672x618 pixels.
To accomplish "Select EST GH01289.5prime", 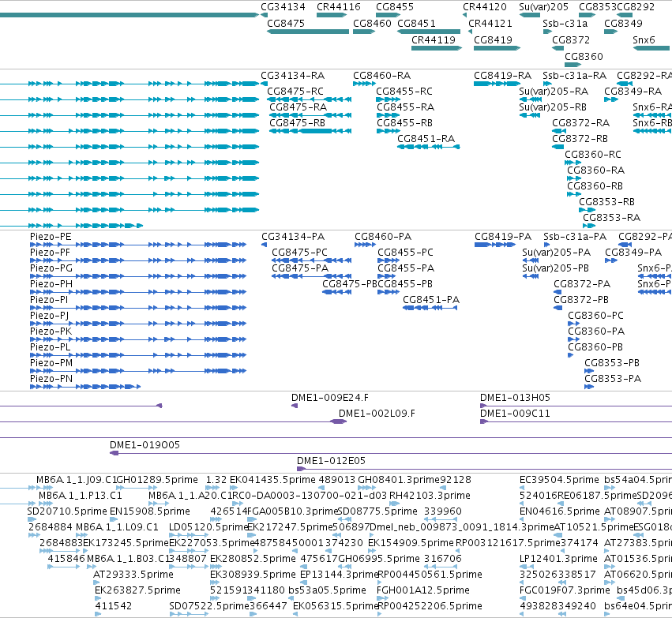I will click(x=157, y=480).
